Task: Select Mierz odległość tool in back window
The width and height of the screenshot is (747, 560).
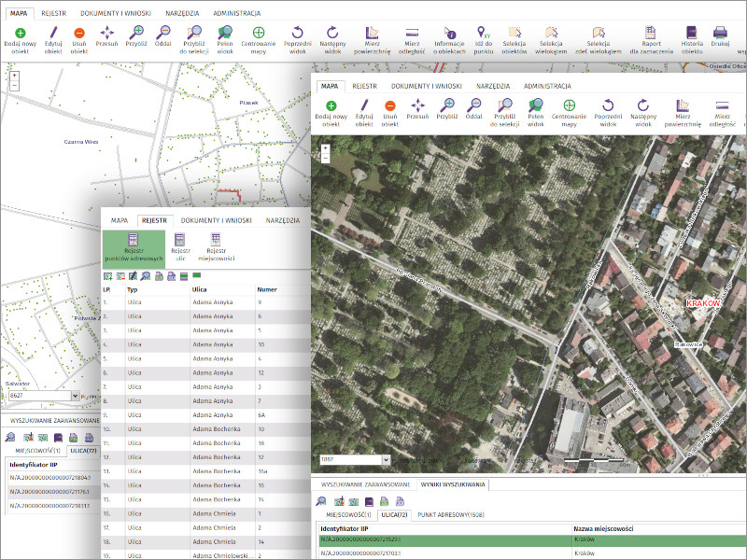Action: tap(412, 40)
